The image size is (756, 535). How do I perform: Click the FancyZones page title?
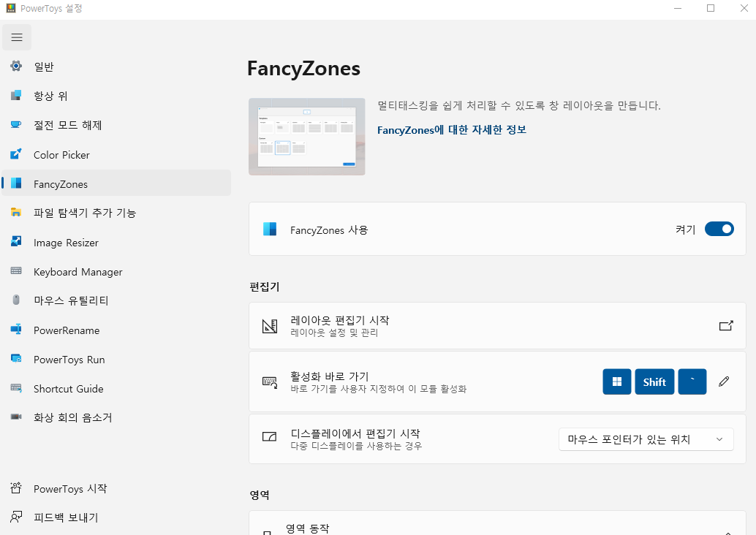(x=303, y=69)
